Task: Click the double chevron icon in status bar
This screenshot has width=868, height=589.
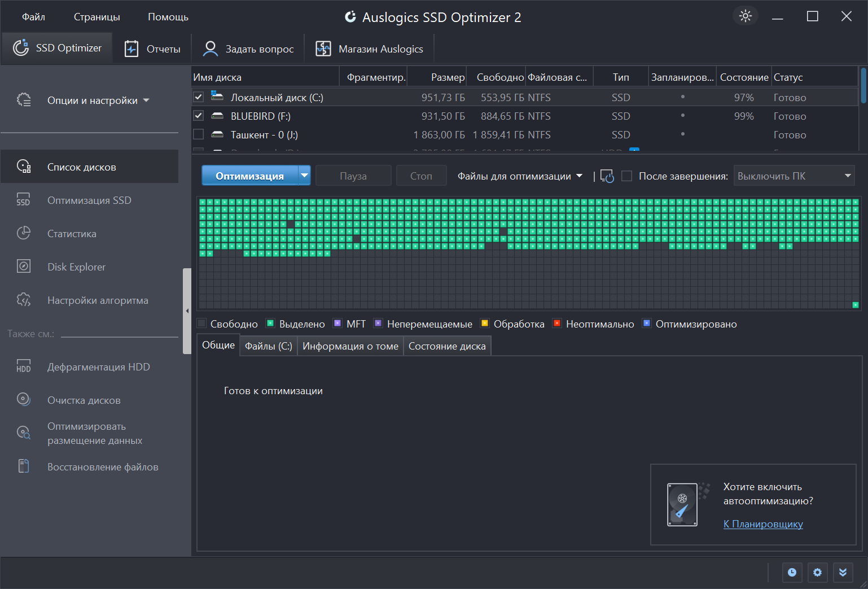Action: coord(843,573)
